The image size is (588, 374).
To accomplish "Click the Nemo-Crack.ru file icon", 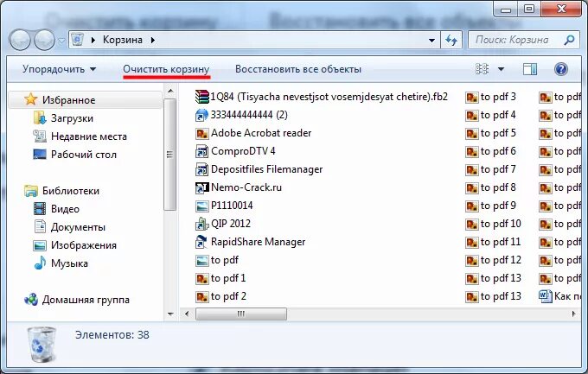I will pos(201,187).
